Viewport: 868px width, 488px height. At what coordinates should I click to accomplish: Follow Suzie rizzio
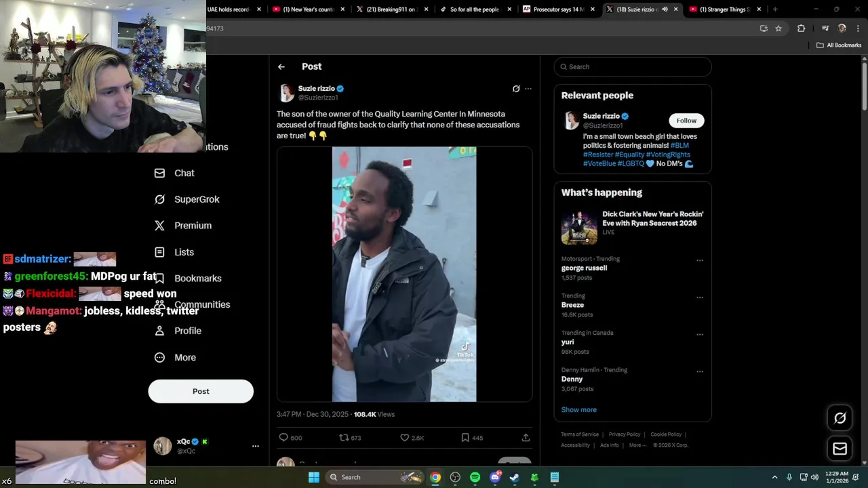click(x=686, y=121)
